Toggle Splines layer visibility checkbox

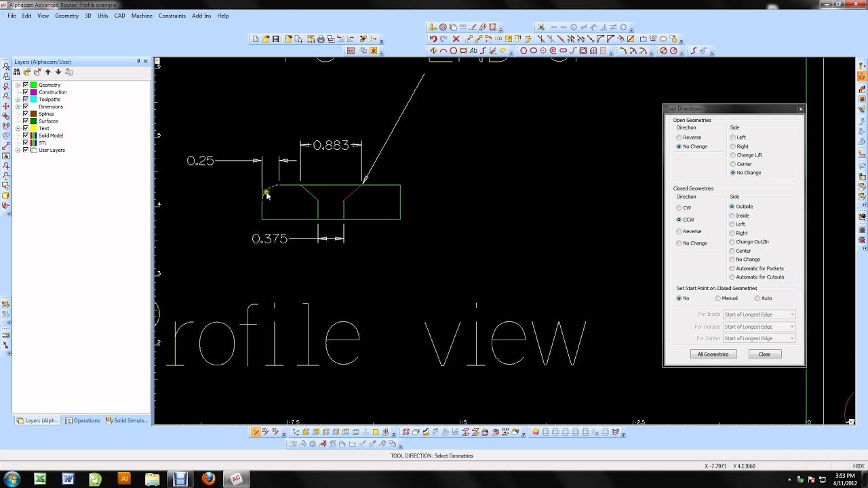tap(26, 114)
